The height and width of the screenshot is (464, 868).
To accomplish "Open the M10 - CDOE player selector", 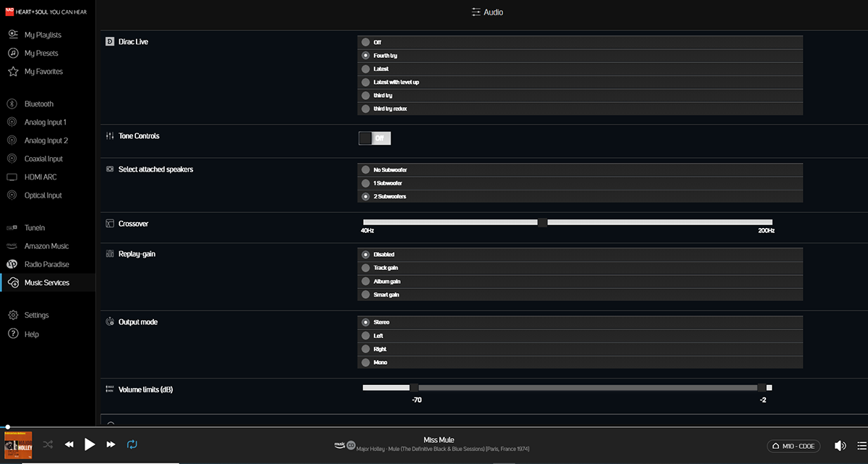I will [x=794, y=446].
